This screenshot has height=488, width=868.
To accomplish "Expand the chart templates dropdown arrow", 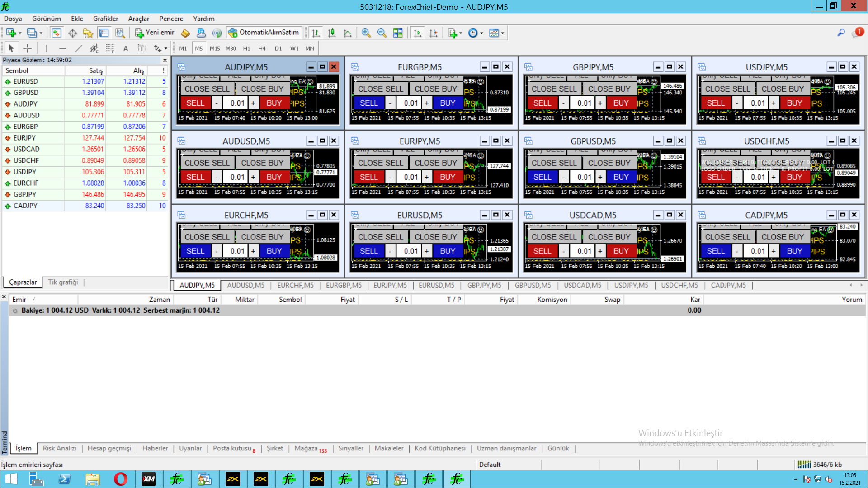I will 503,33.
